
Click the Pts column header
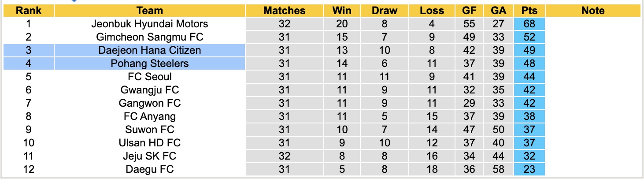click(529, 11)
